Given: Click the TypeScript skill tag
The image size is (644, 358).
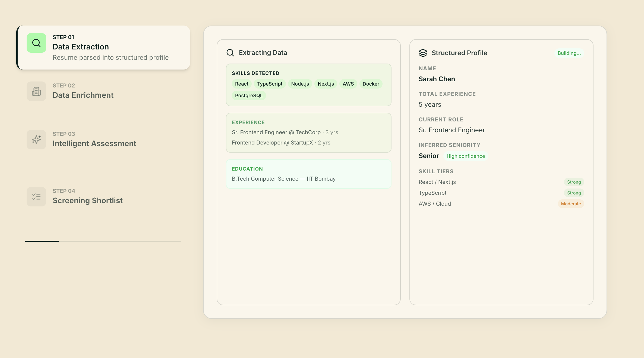Looking at the screenshot, I should coord(270,84).
